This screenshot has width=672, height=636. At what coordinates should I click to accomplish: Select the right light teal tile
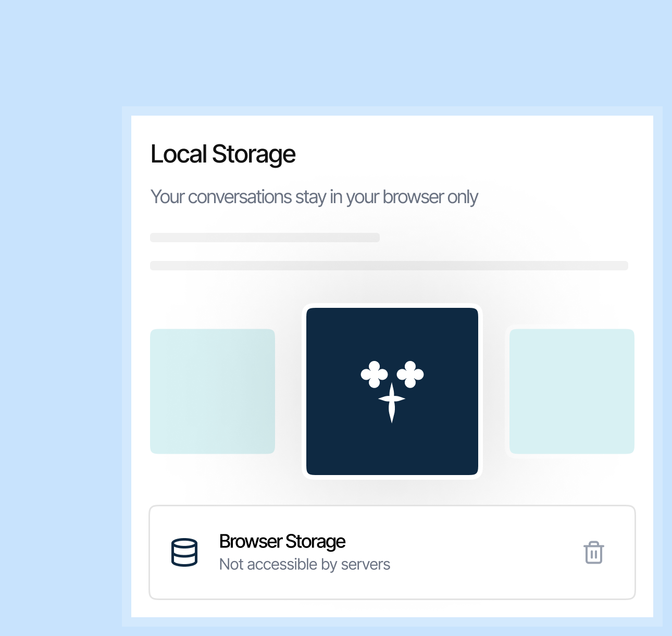tap(571, 391)
